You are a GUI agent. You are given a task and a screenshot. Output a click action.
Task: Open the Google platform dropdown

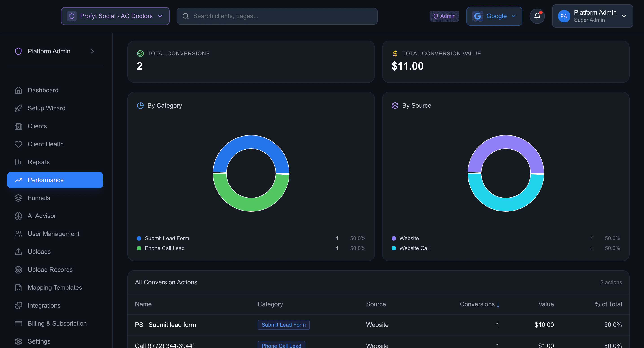(494, 16)
